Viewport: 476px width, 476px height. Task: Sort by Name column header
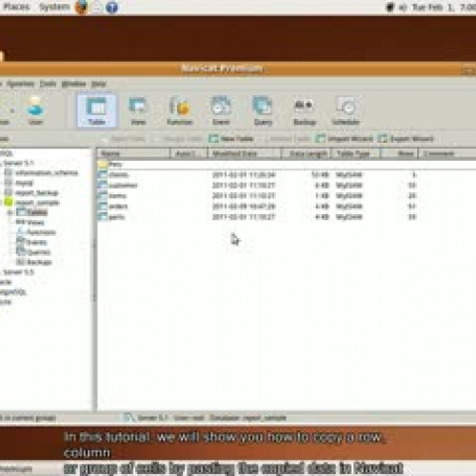(133, 153)
